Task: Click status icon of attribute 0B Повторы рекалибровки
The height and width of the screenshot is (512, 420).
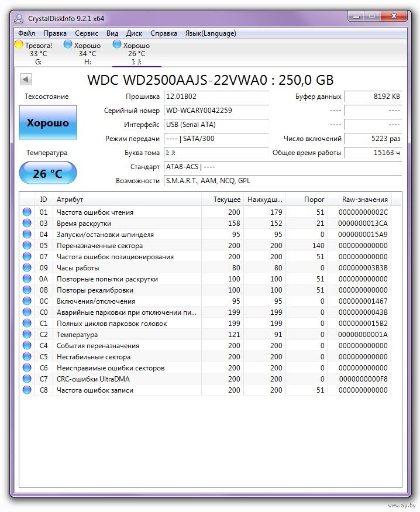Action: (x=27, y=290)
